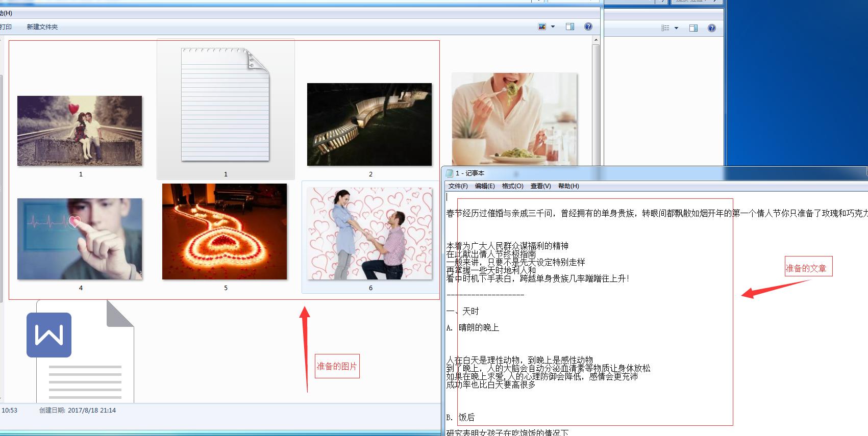Open the view-mode icon in Explorer toolbar

point(542,27)
